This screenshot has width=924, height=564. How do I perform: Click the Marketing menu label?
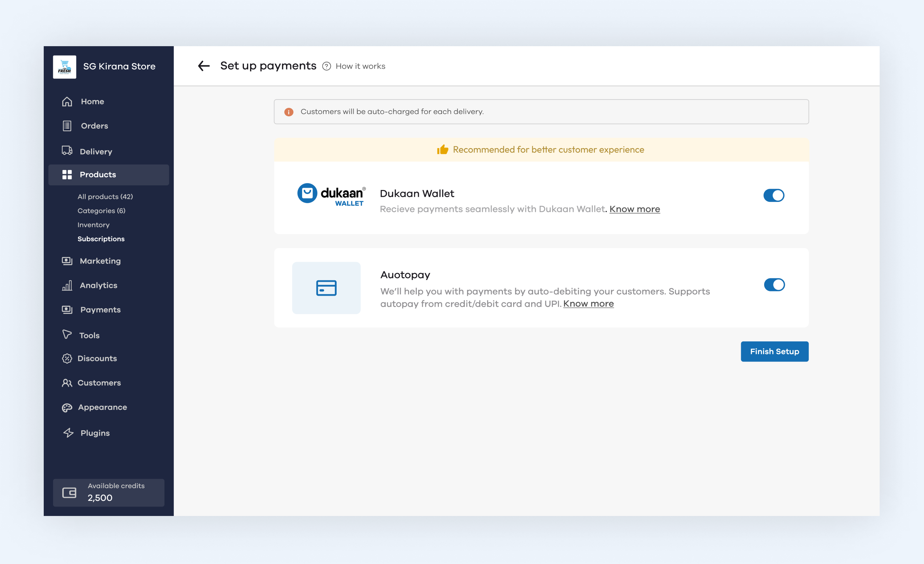pos(100,261)
